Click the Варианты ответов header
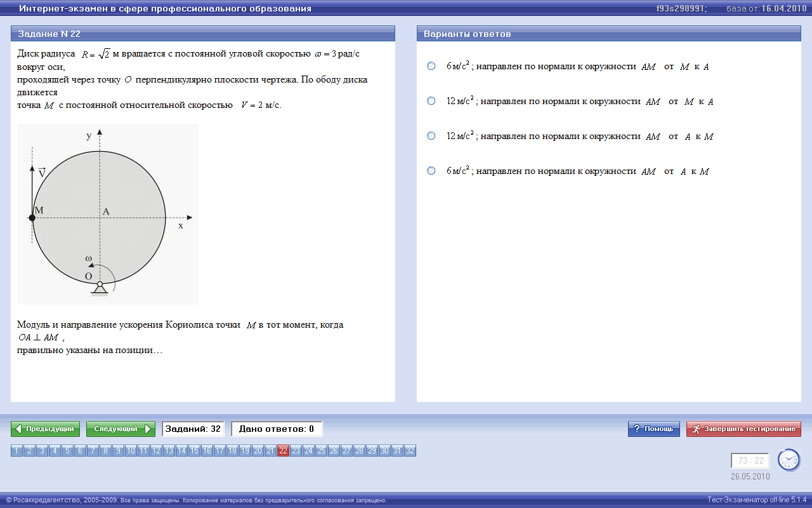 pyautogui.click(x=609, y=34)
